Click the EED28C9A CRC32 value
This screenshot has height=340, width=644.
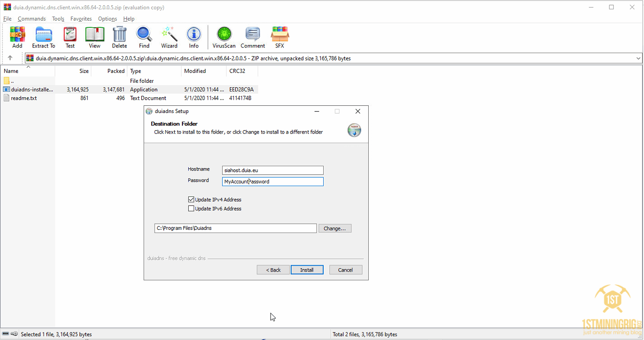(241, 90)
